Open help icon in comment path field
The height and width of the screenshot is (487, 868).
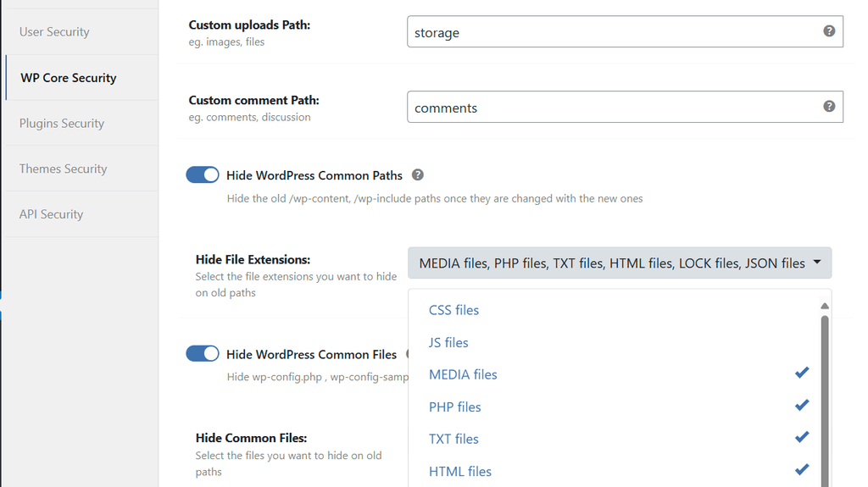(829, 106)
